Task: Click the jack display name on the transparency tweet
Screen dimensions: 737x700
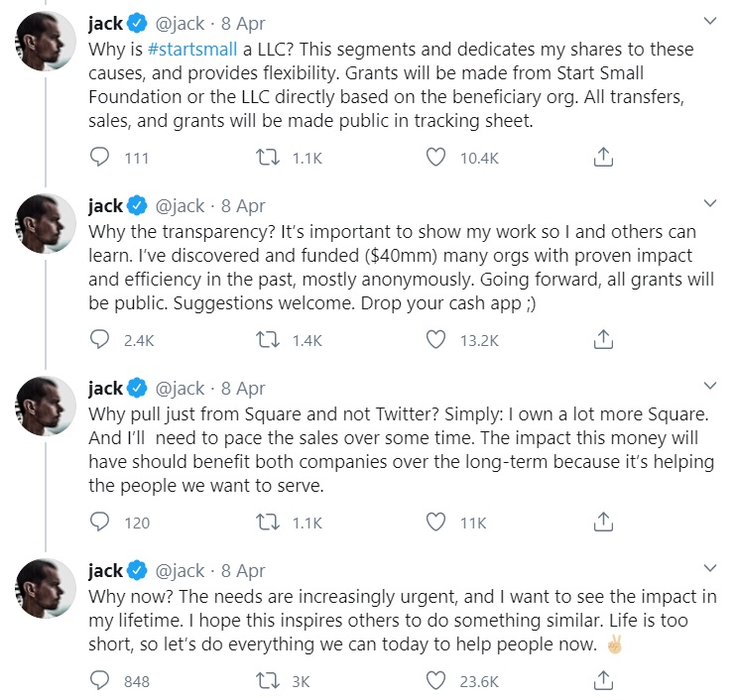Action: pyautogui.click(x=105, y=206)
